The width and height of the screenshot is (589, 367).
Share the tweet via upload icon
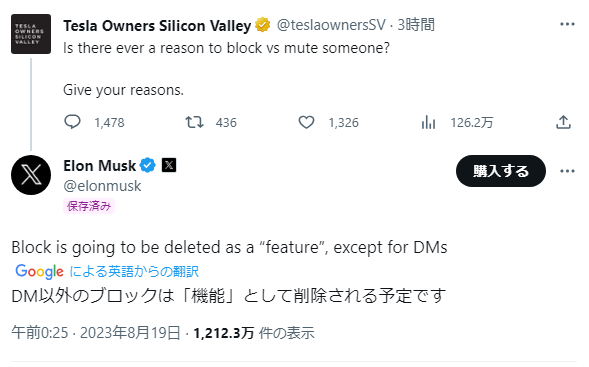pyautogui.click(x=563, y=122)
